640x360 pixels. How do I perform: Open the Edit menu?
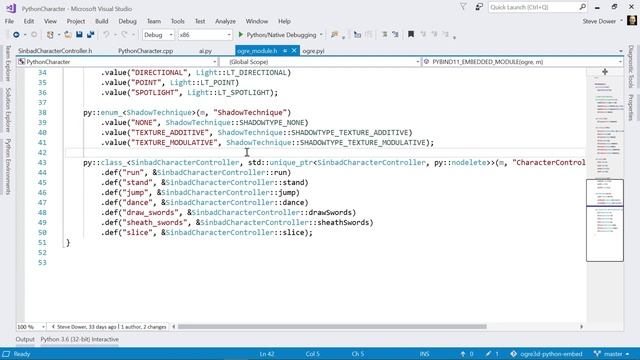29,21
